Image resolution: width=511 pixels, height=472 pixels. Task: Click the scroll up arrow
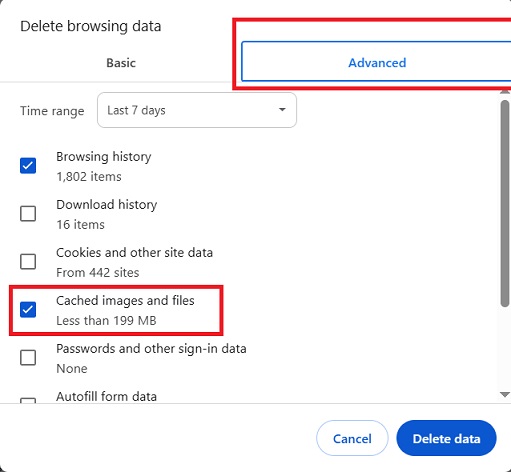[x=505, y=92]
